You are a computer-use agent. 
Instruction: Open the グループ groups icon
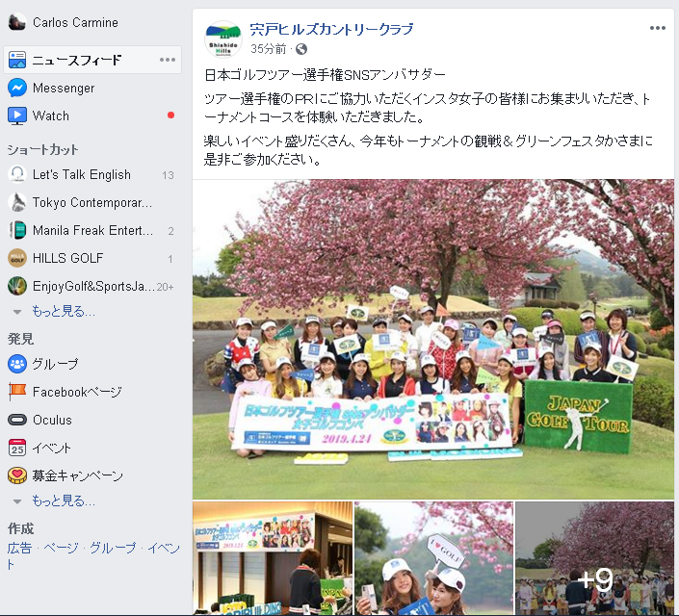17,364
